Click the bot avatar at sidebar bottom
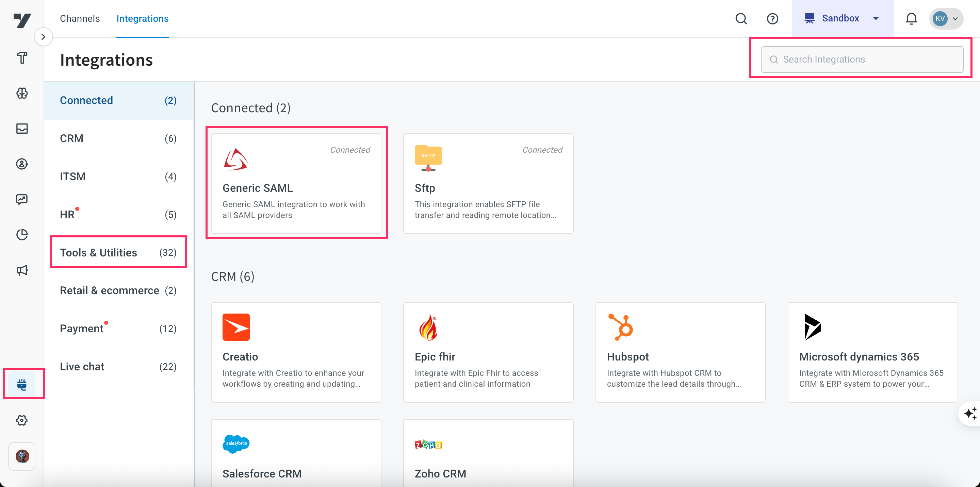Image resolution: width=980 pixels, height=487 pixels. point(22,456)
